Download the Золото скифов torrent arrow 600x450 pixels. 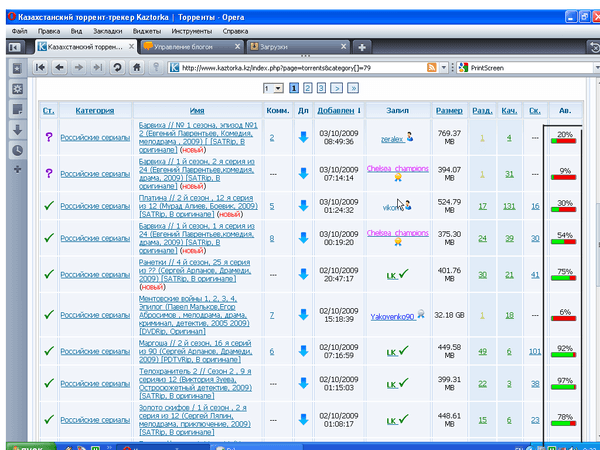pos(303,420)
